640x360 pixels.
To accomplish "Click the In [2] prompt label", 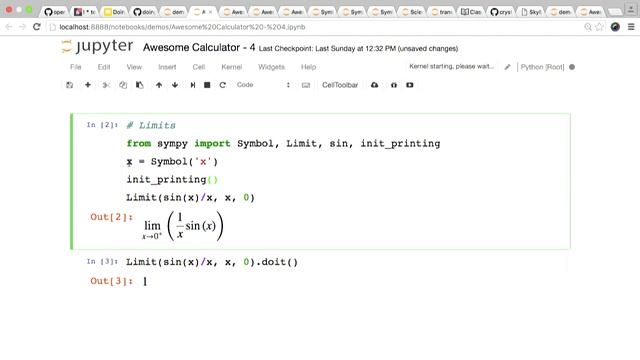I will tap(102, 125).
